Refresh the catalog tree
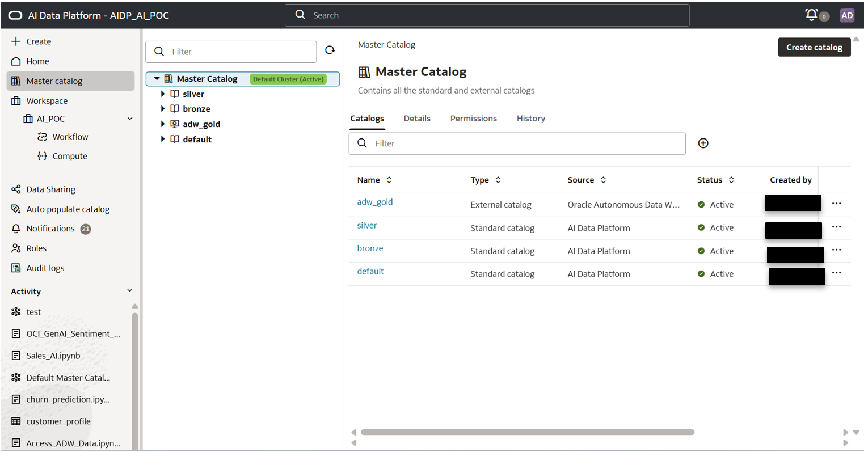868x452 pixels. tap(330, 50)
